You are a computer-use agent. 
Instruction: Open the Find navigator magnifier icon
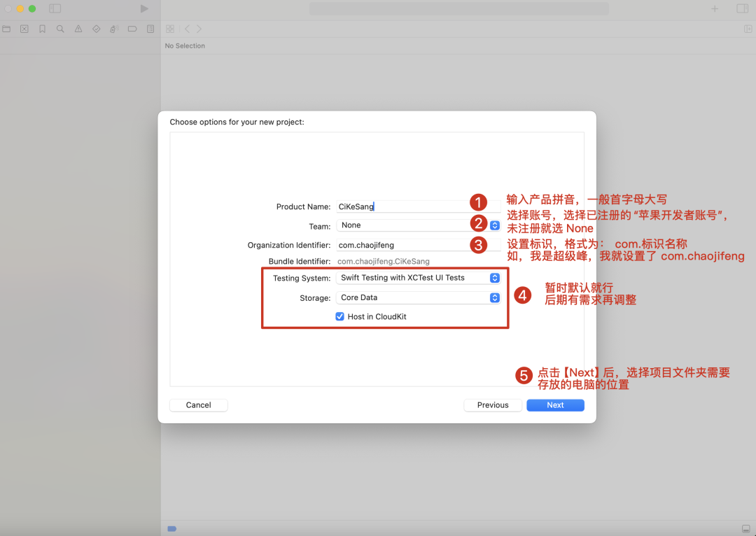60,29
